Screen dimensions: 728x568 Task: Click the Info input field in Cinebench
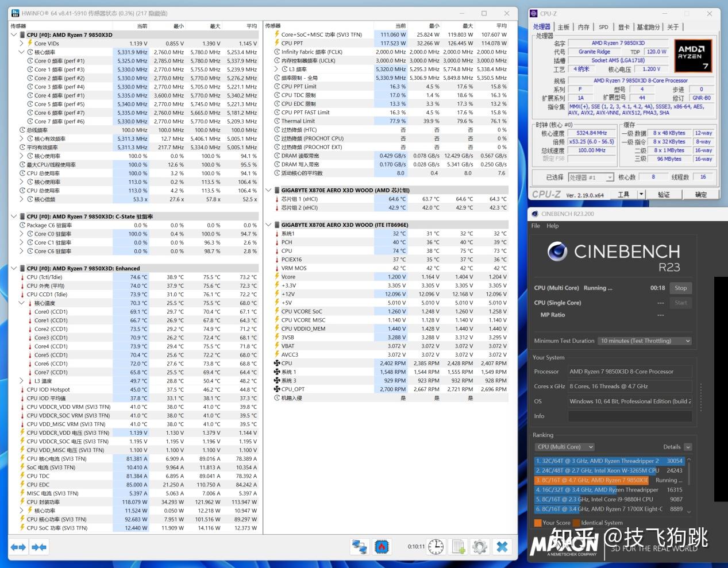click(630, 416)
